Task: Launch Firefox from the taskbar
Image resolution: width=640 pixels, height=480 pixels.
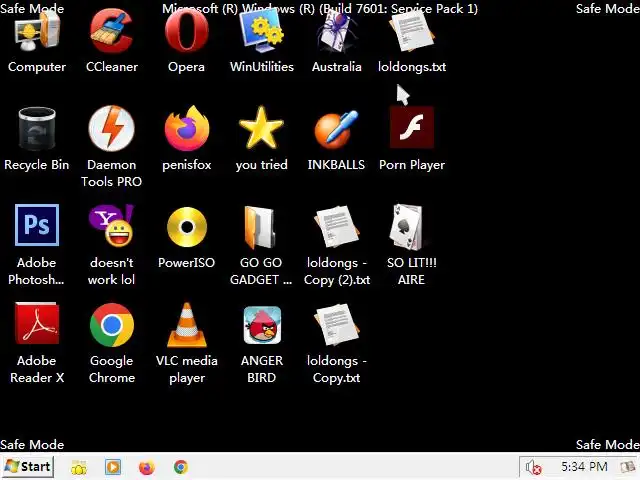Action: 147,467
